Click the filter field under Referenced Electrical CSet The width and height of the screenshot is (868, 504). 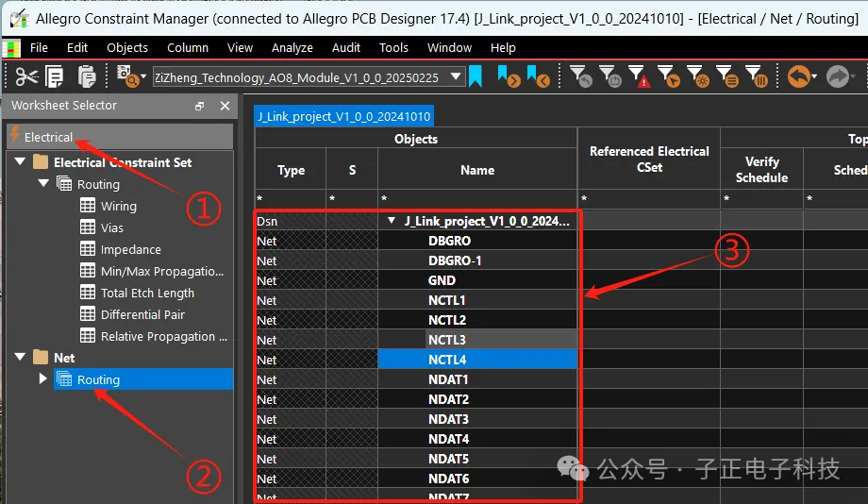pyautogui.click(x=649, y=198)
